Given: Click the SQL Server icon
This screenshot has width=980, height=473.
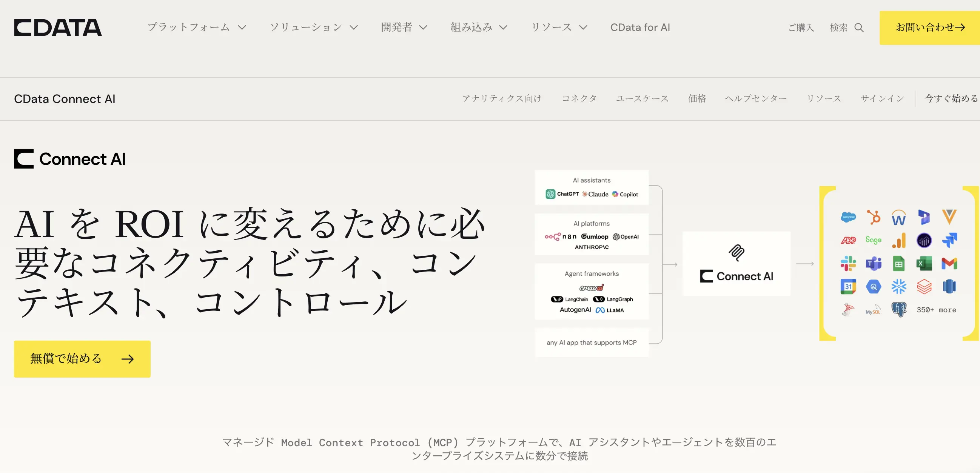Looking at the screenshot, I should point(848,310).
